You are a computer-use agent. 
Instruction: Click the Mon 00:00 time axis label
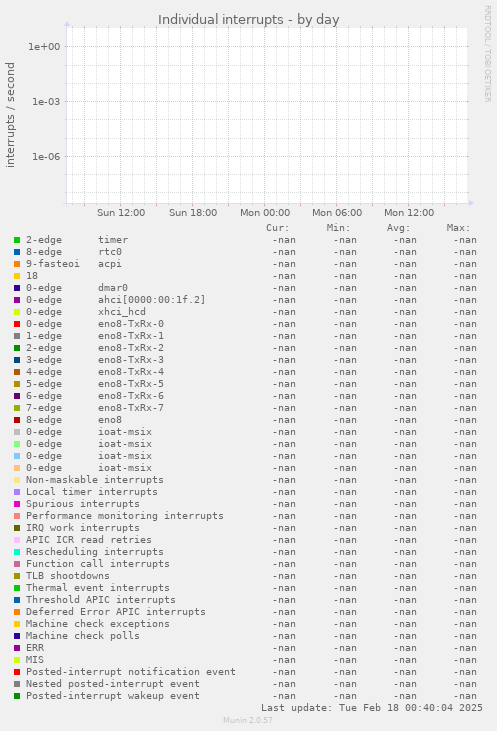[x=265, y=213]
